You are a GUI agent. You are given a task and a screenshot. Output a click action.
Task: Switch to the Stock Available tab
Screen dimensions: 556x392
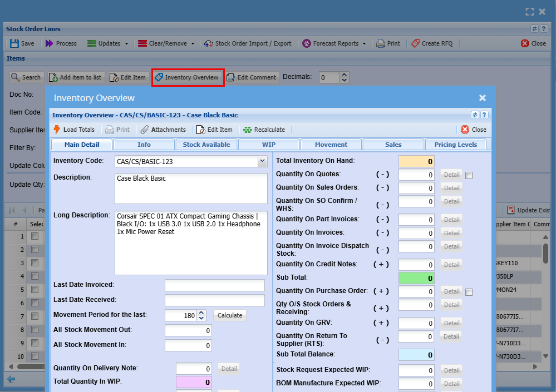tap(206, 145)
